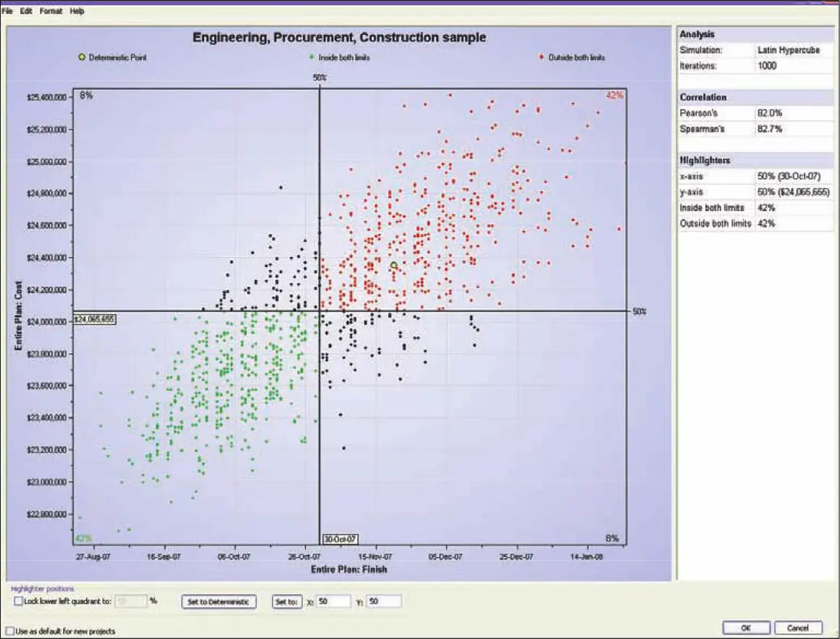Click the red Outside both limits legend marker
The height and width of the screenshot is (639, 840).
(x=541, y=57)
